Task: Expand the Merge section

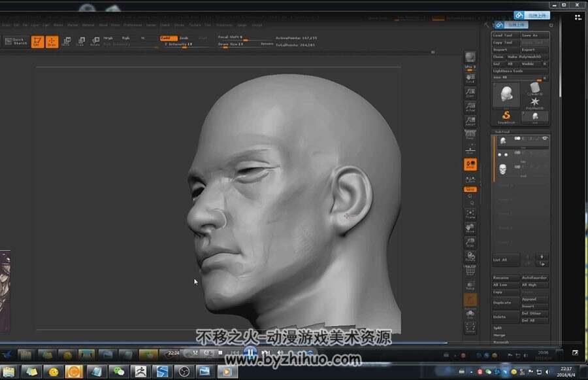Action: [499, 336]
